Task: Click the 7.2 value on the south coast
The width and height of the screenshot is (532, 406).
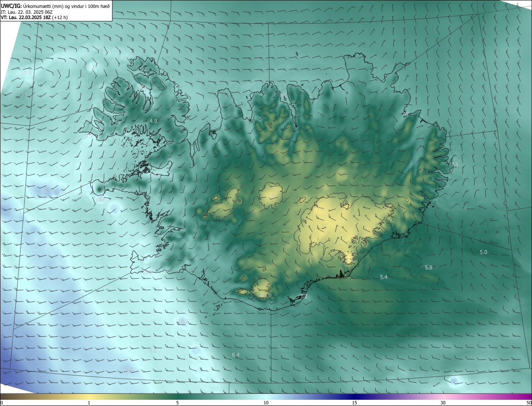Action: tap(304, 296)
